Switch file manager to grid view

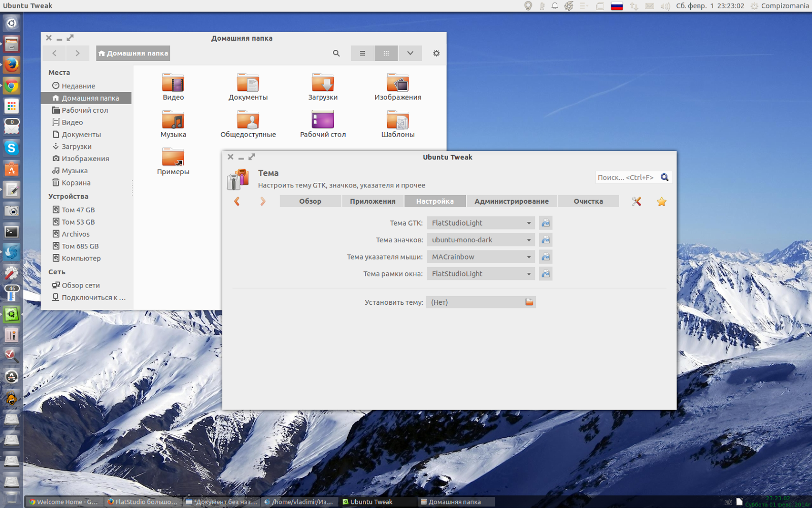(x=386, y=53)
